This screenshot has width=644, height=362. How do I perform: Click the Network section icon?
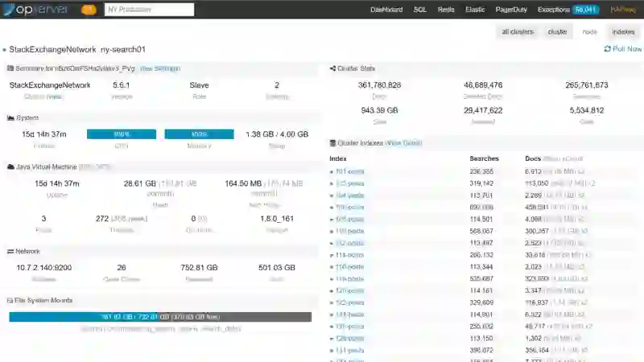coord(10,251)
